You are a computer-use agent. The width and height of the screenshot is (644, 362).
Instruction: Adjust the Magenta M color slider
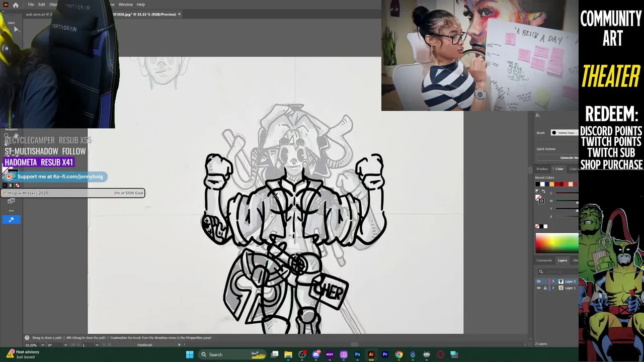click(567, 201)
